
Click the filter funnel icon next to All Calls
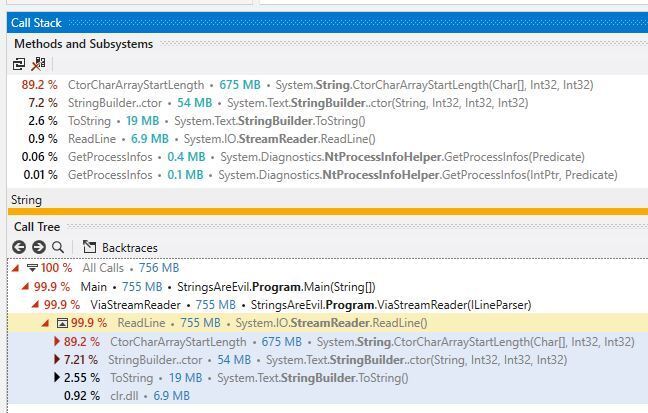pos(32,268)
